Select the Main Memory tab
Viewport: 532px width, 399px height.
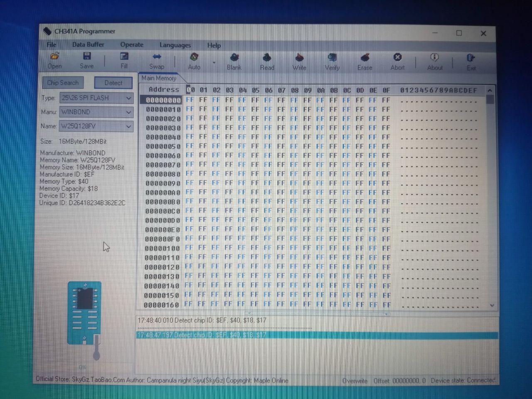tap(159, 78)
